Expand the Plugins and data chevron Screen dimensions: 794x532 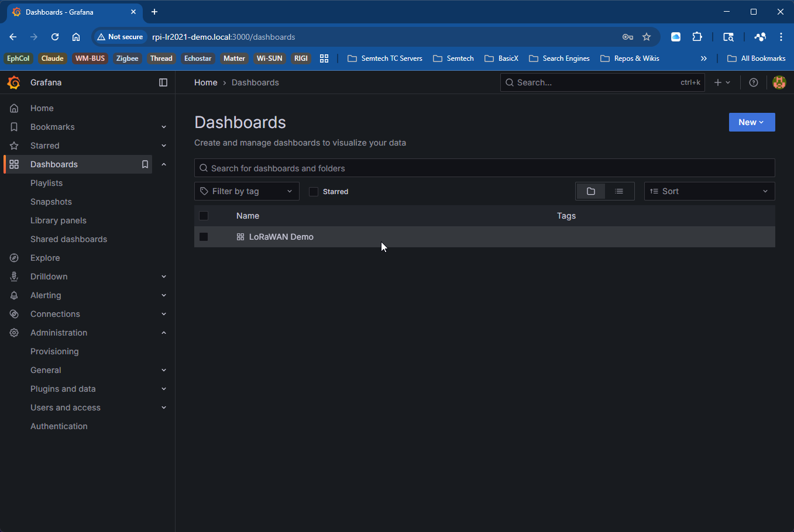[x=164, y=389]
